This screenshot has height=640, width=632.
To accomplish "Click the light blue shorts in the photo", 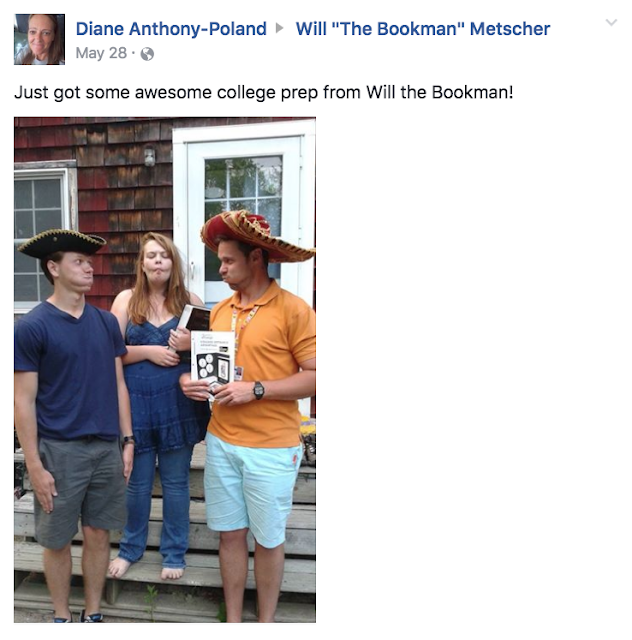I will 251,488.
